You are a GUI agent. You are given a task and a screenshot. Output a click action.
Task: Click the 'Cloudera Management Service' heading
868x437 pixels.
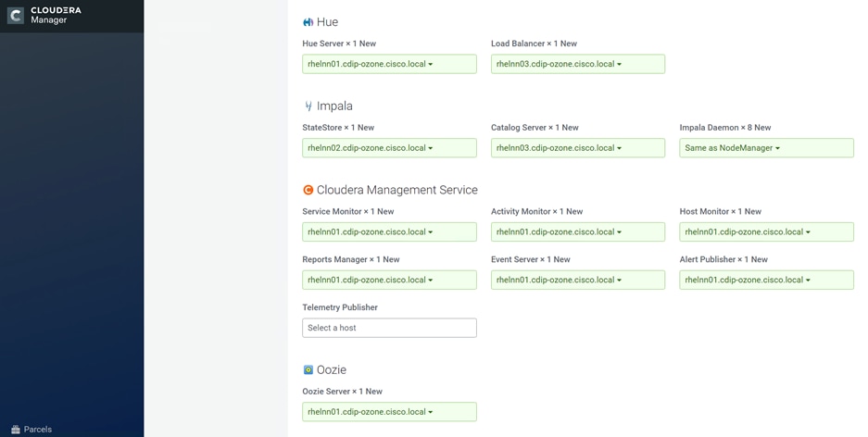click(x=396, y=190)
